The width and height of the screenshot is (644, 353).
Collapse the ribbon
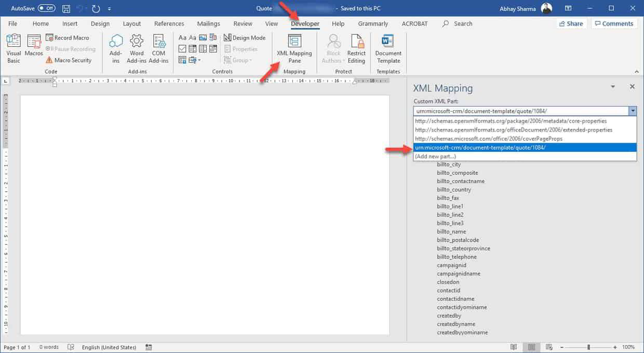[x=637, y=72]
